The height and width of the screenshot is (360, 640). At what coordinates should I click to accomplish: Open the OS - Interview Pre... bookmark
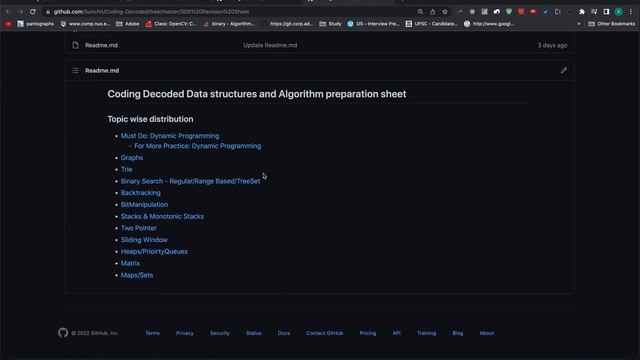[373, 24]
